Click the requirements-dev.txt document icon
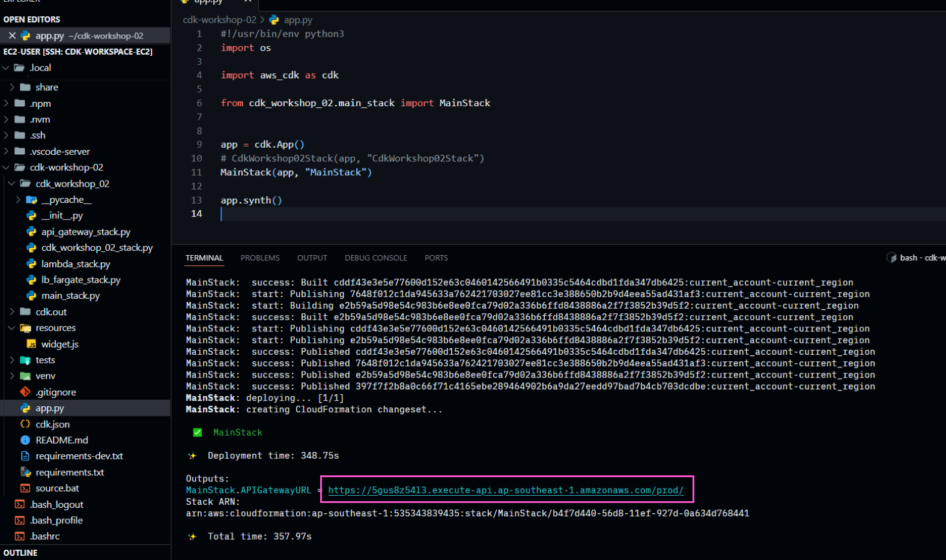 coord(25,456)
